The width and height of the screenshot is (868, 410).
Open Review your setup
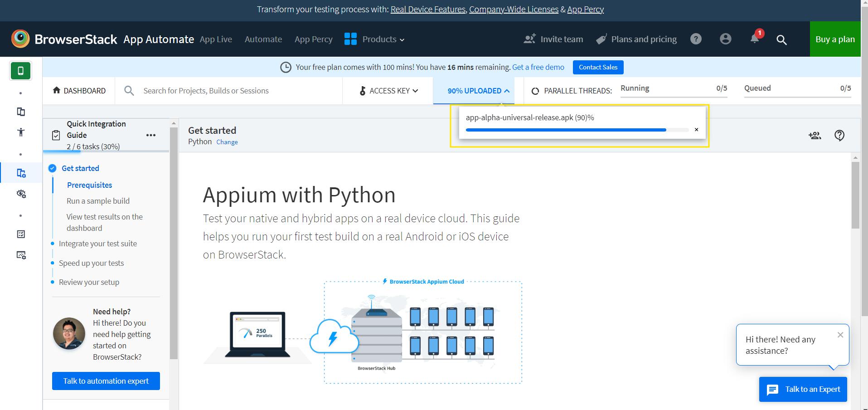pyautogui.click(x=89, y=282)
